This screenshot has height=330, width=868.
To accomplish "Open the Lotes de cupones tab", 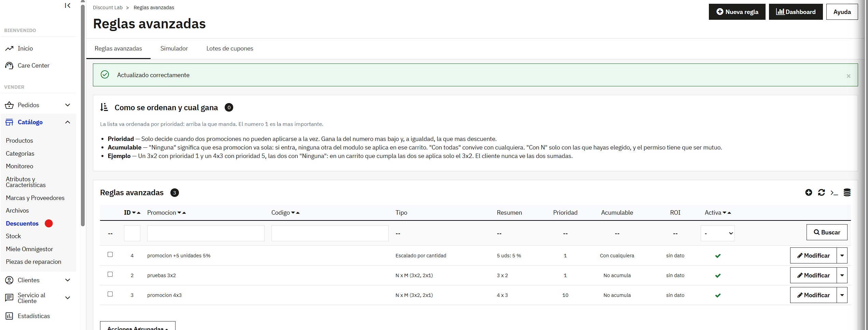I will (230, 48).
